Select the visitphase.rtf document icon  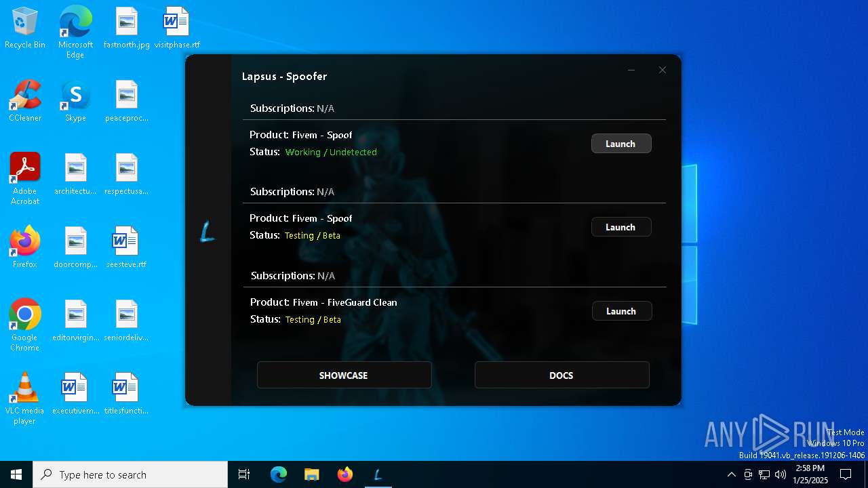pos(177,28)
